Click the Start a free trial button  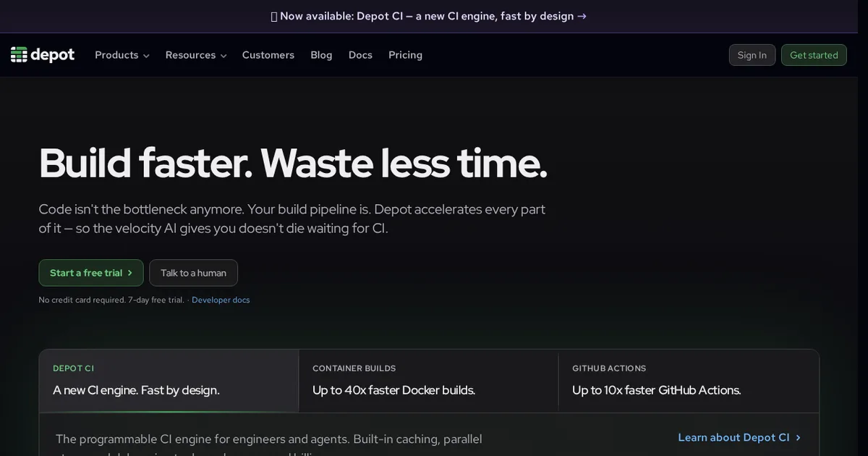point(91,273)
